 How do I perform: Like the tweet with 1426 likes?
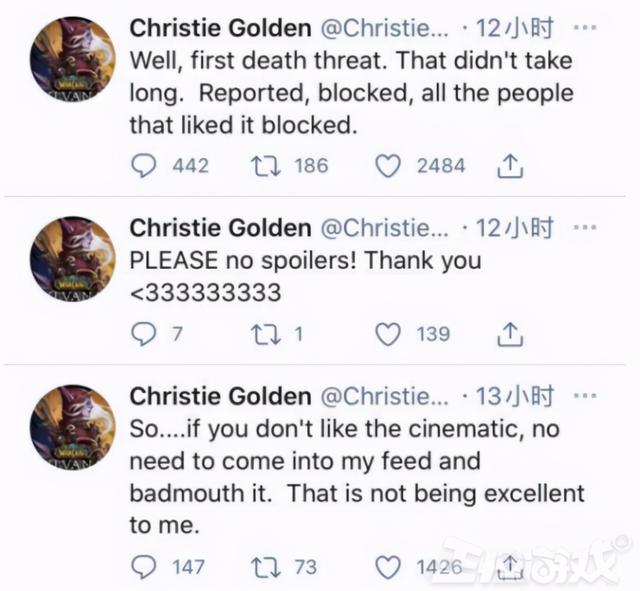387,568
